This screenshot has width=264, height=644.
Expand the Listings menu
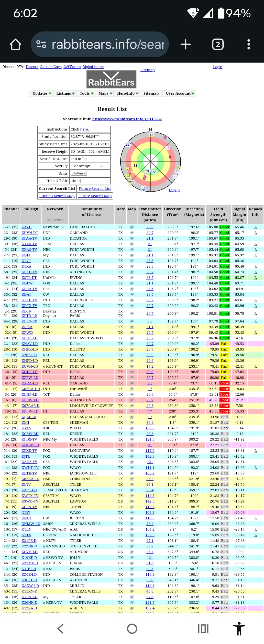pos(65,93)
